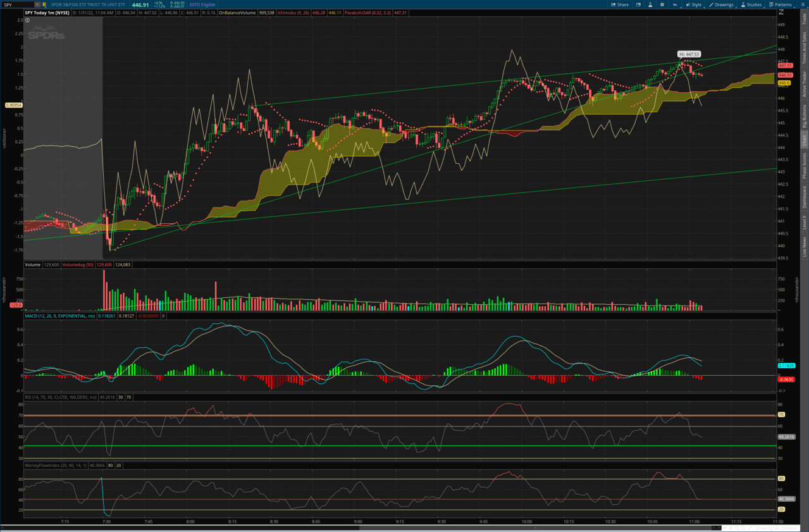Click 'SPY Today 1m [NYSE]' chart title
The image size is (809, 532).
[x=47, y=13]
